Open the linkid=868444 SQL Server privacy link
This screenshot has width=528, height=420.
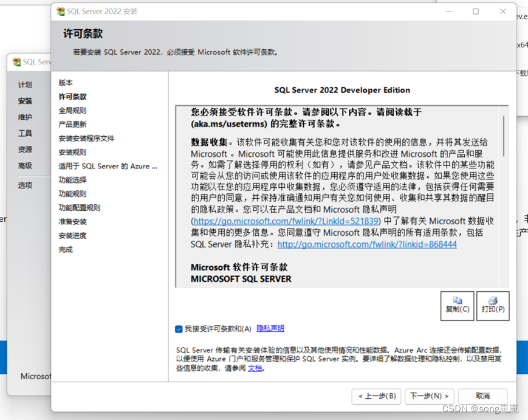tap(367, 244)
